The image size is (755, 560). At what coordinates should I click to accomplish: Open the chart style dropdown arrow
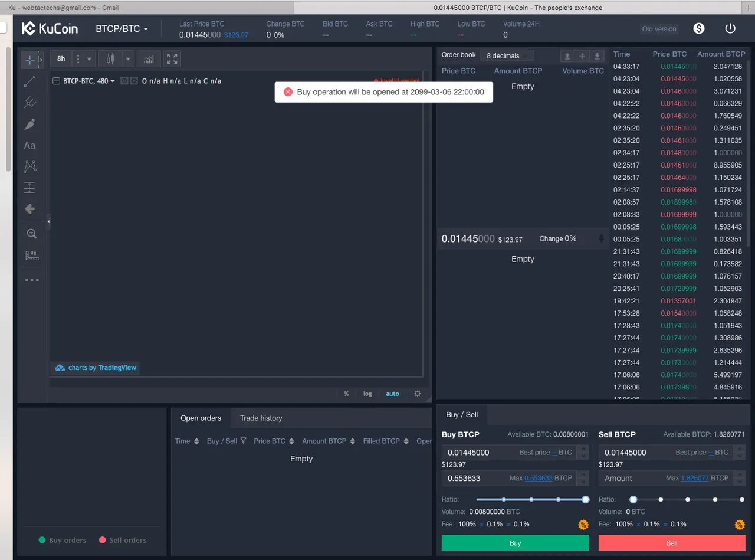pos(128,59)
